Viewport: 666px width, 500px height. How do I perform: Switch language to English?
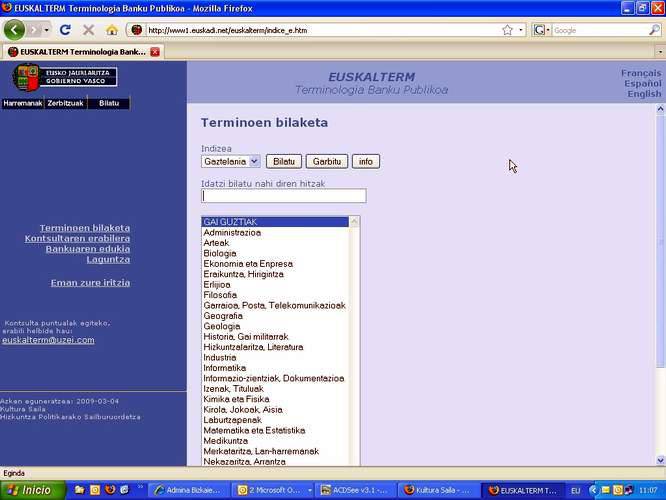[644, 93]
